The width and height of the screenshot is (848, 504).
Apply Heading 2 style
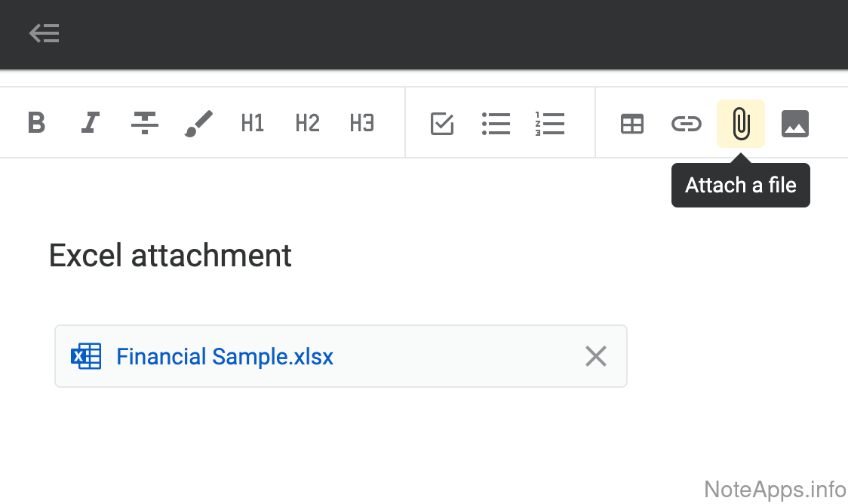point(307,123)
